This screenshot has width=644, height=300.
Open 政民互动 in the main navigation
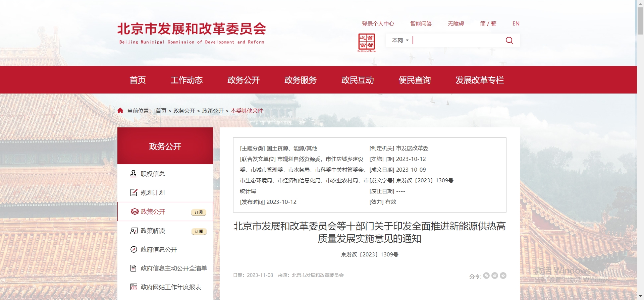point(358,80)
